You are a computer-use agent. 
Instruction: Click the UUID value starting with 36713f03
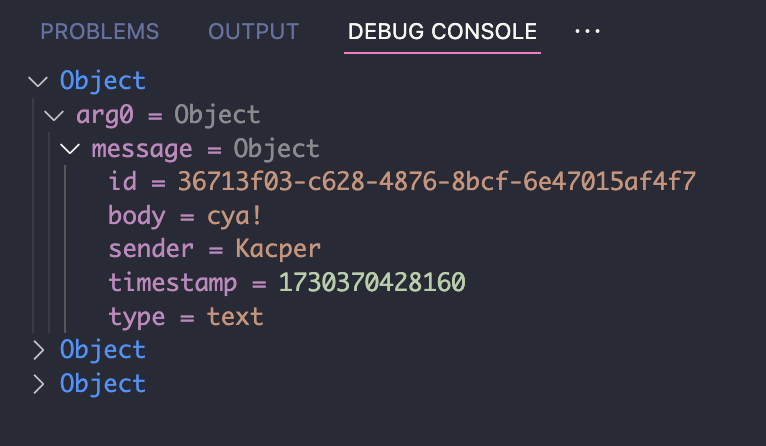pos(436,182)
